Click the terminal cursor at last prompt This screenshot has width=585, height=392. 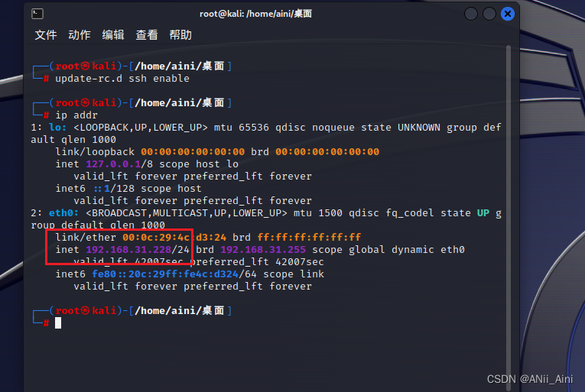(58, 323)
